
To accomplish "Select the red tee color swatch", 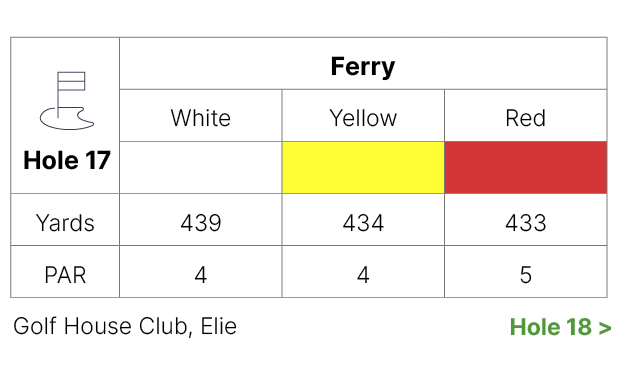I will [526, 167].
